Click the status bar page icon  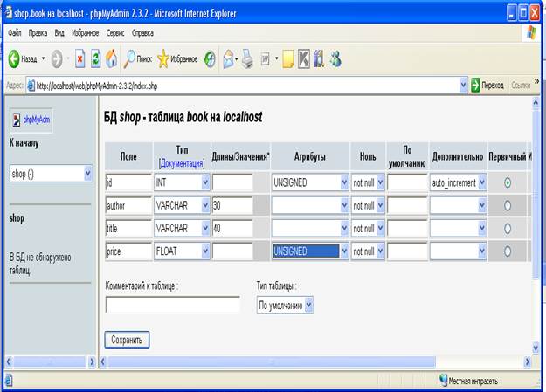9,381
